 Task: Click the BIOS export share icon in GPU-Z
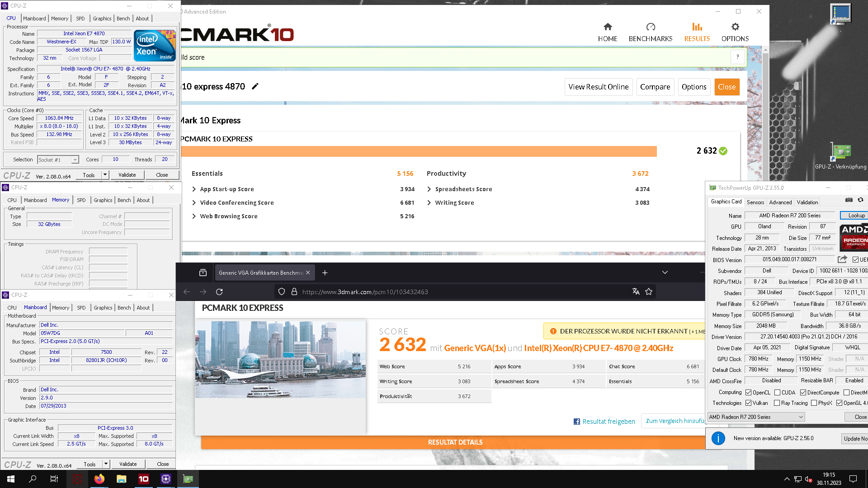click(x=842, y=259)
